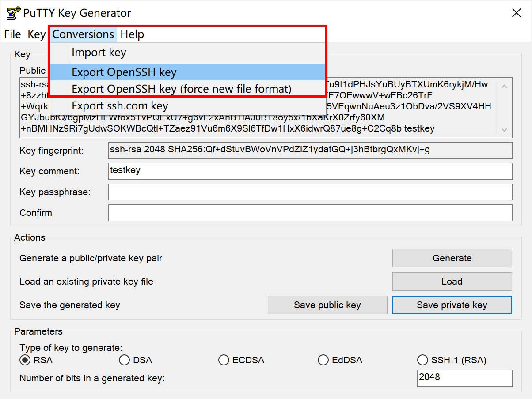This screenshot has height=399, width=532.
Task: Select Export OpenSSH key (force new file format)
Action: coord(187,89)
